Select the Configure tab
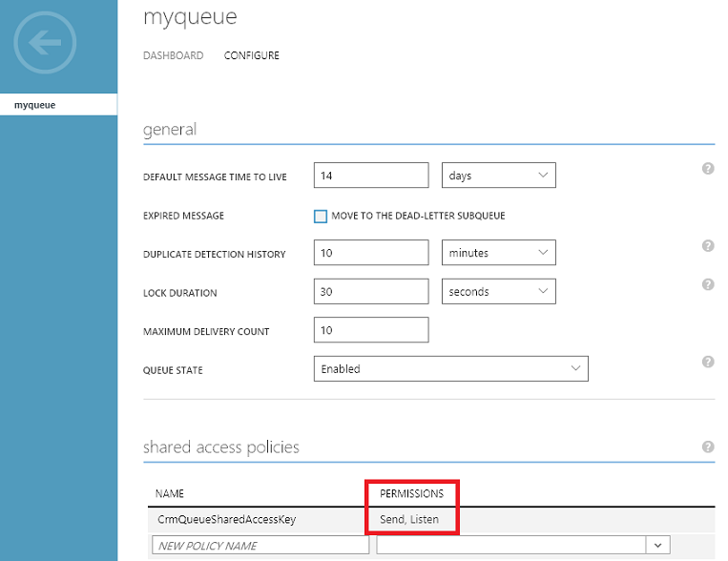This screenshot has width=728, height=561. [252, 55]
